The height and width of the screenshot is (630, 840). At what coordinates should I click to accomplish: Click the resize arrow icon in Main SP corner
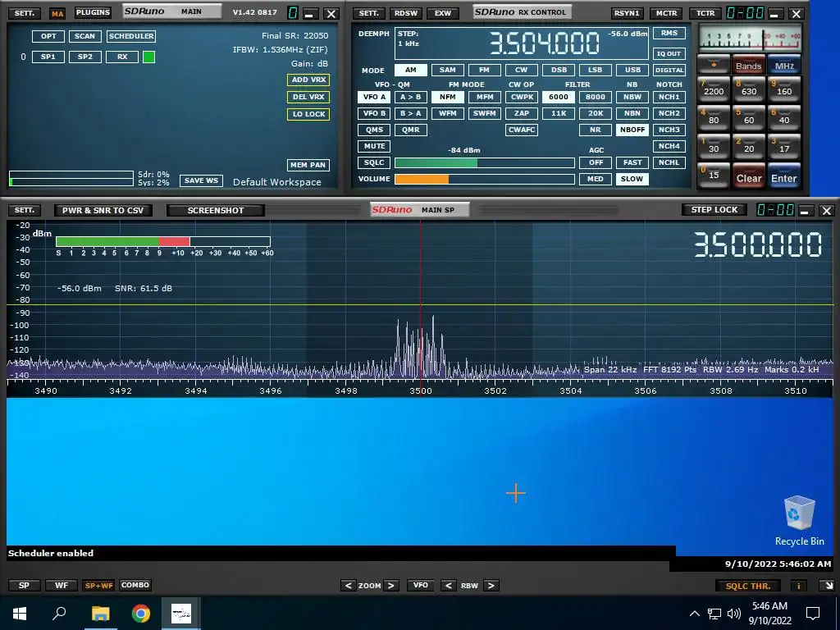click(x=829, y=586)
